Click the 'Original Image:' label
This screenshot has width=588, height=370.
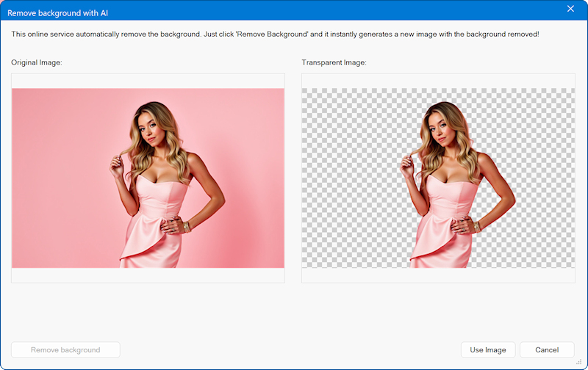[37, 62]
